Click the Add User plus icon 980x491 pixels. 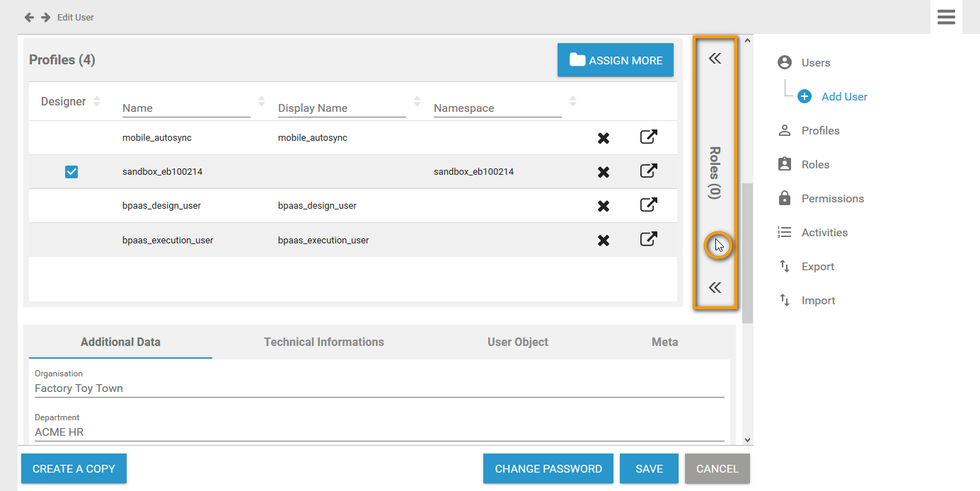tap(805, 97)
